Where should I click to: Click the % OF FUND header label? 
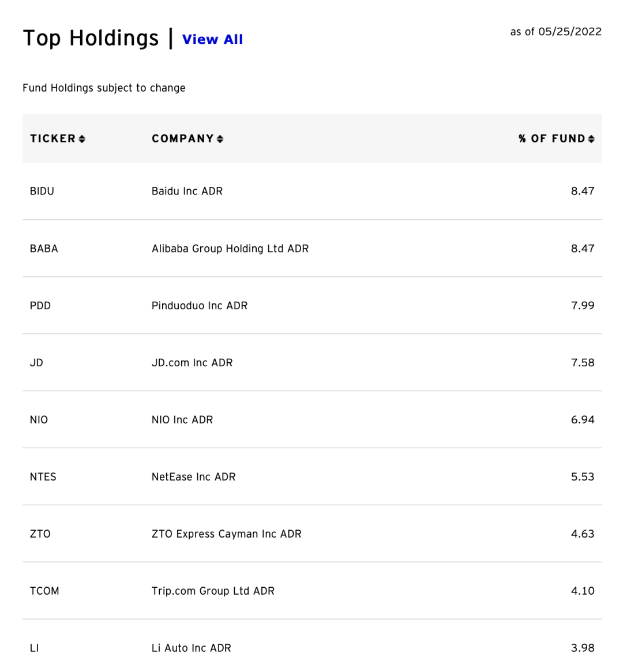click(551, 138)
